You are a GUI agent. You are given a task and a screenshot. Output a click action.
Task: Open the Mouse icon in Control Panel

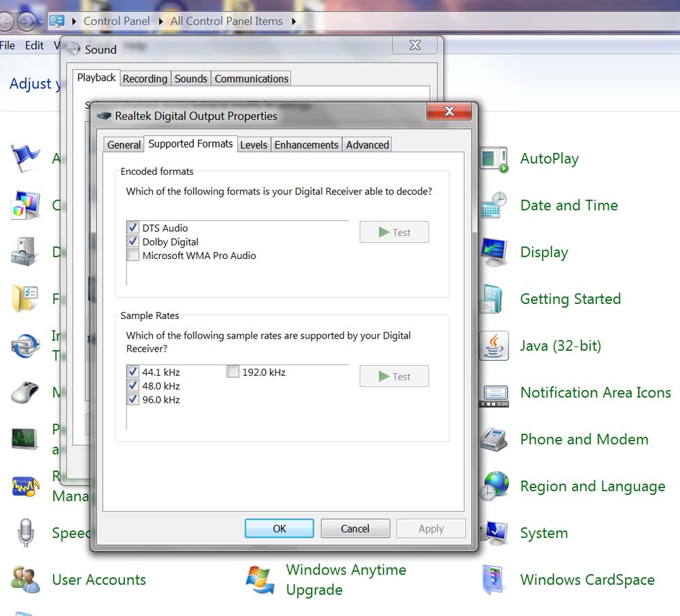(x=25, y=392)
